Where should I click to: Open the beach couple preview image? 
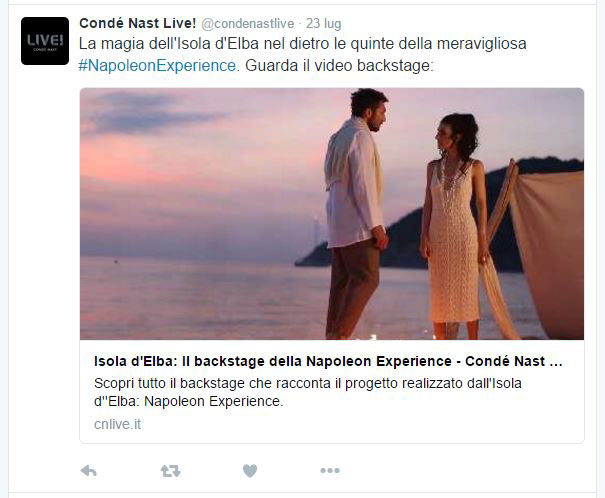(x=332, y=214)
